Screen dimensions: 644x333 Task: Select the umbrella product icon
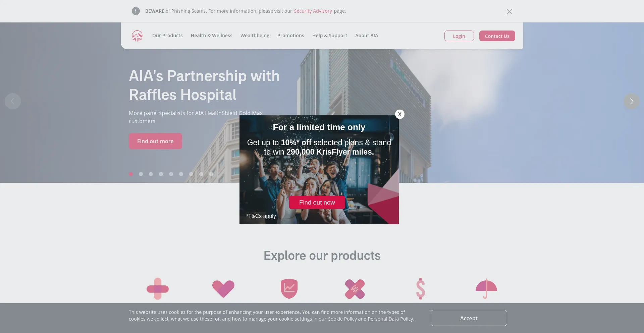click(486, 289)
